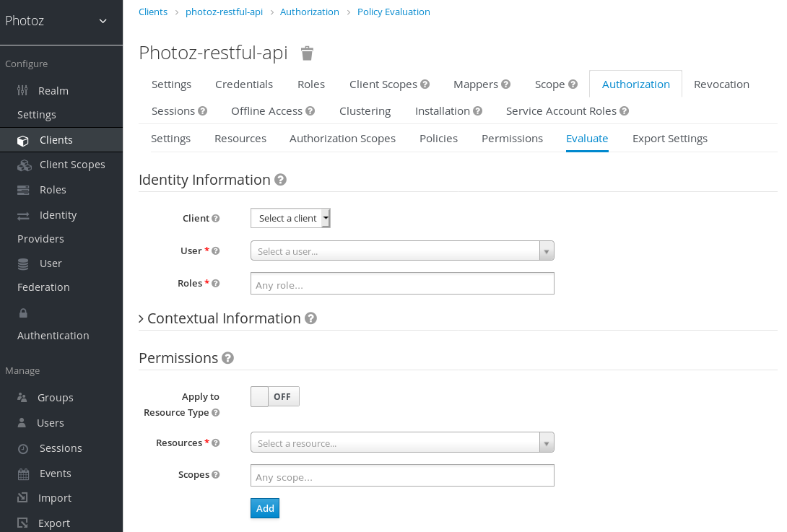Click the help icon beside Service Account Roles
Screen dimensions: 787x532
coord(625,111)
